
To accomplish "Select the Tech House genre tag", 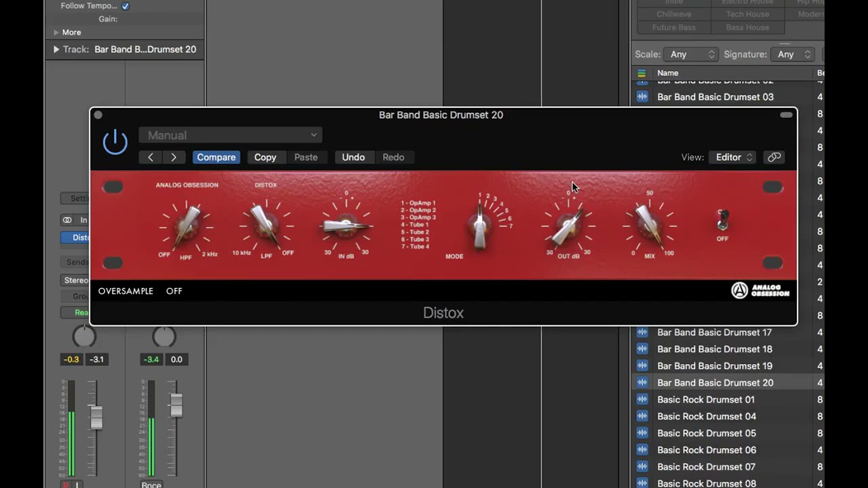I will pyautogui.click(x=747, y=14).
